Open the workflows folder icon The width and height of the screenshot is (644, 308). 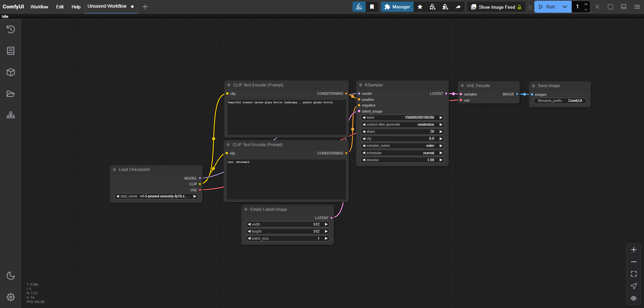pos(11,94)
